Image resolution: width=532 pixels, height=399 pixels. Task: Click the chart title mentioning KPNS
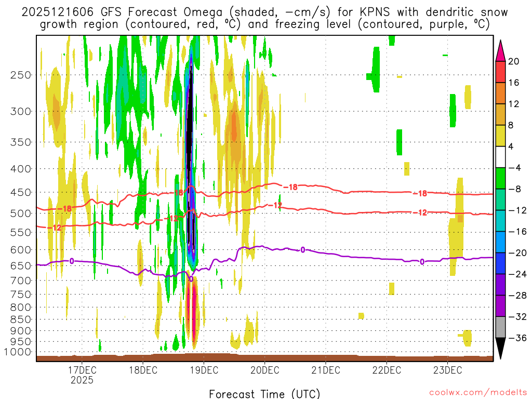[265, 18]
